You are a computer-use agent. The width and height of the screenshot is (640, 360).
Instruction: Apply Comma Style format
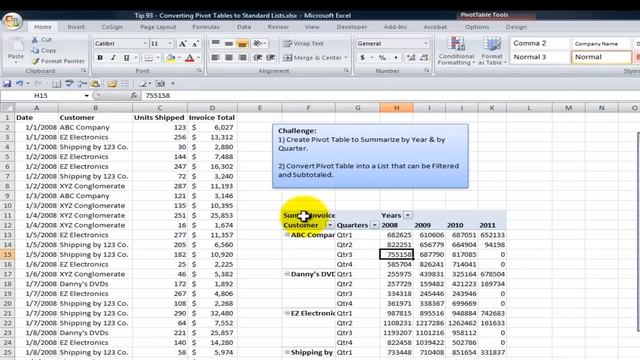click(x=396, y=58)
